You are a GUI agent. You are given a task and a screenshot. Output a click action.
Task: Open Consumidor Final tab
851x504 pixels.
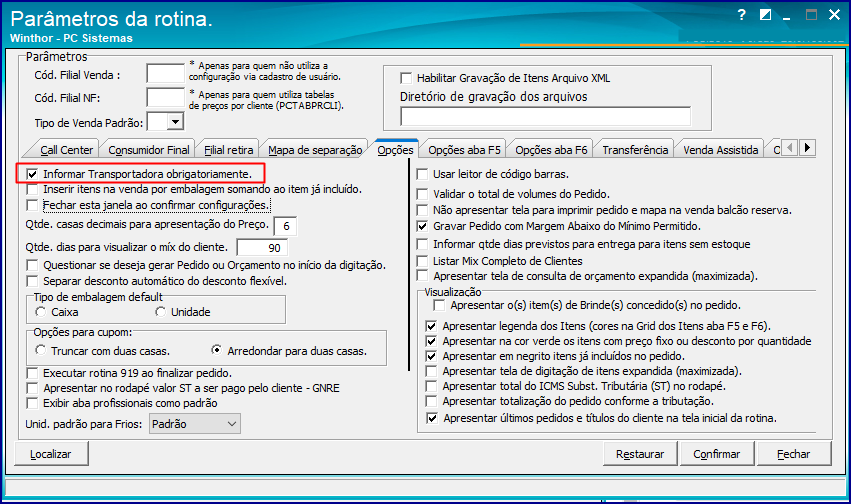[149, 150]
